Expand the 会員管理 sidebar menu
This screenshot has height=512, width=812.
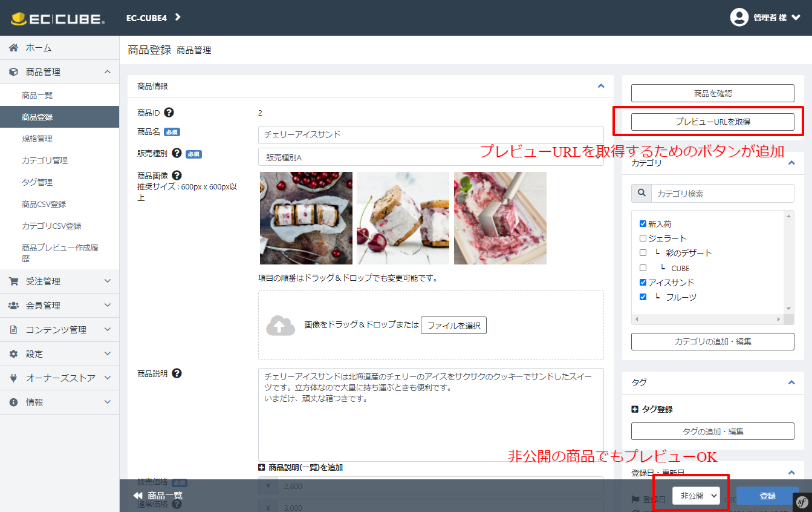point(108,306)
